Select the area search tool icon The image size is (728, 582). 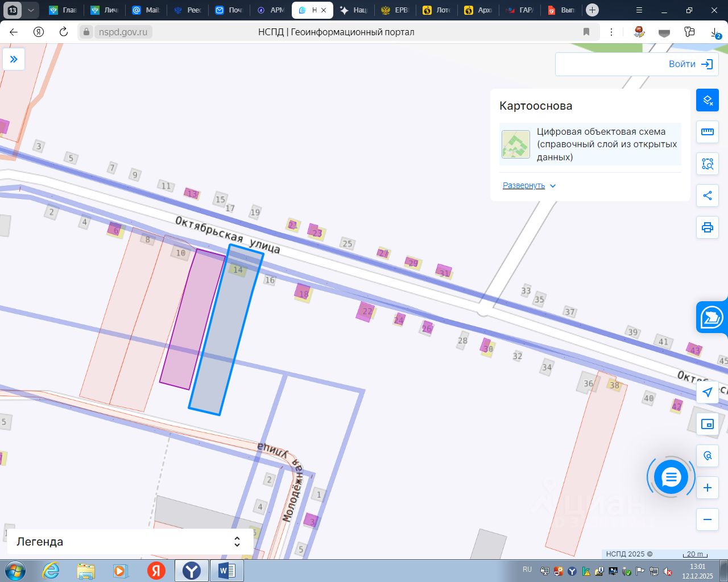point(708,164)
